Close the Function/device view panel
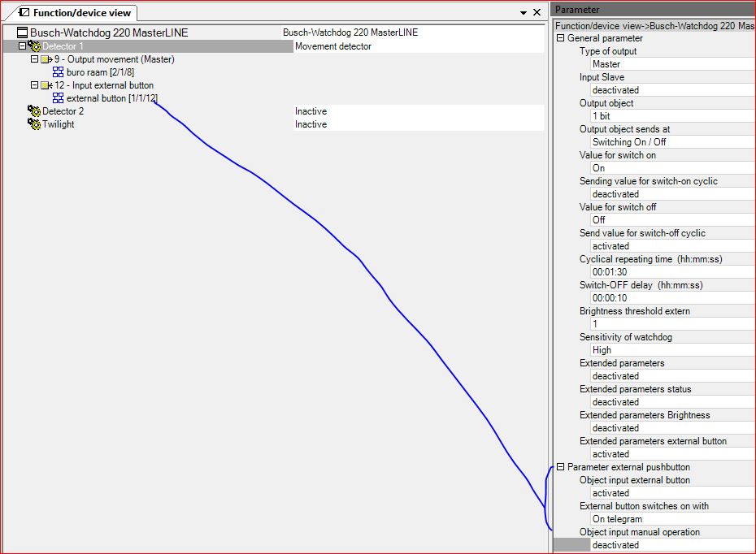Viewport: 756px width, 554px height. point(537,12)
